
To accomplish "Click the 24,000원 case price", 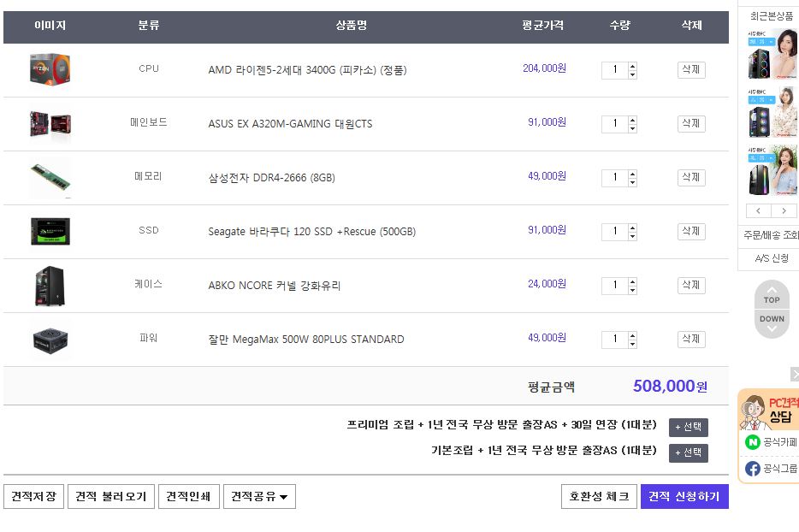I will (547, 284).
